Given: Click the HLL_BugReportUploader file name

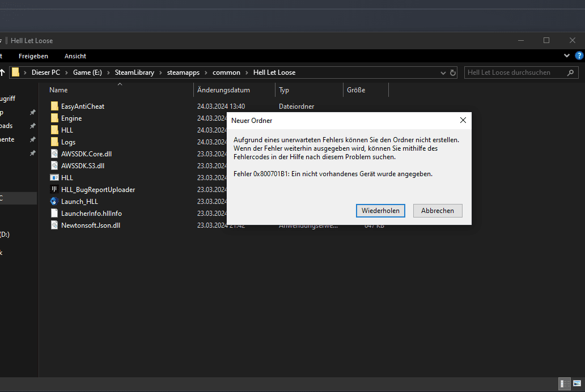Looking at the screenshot, I should [98, 189].
